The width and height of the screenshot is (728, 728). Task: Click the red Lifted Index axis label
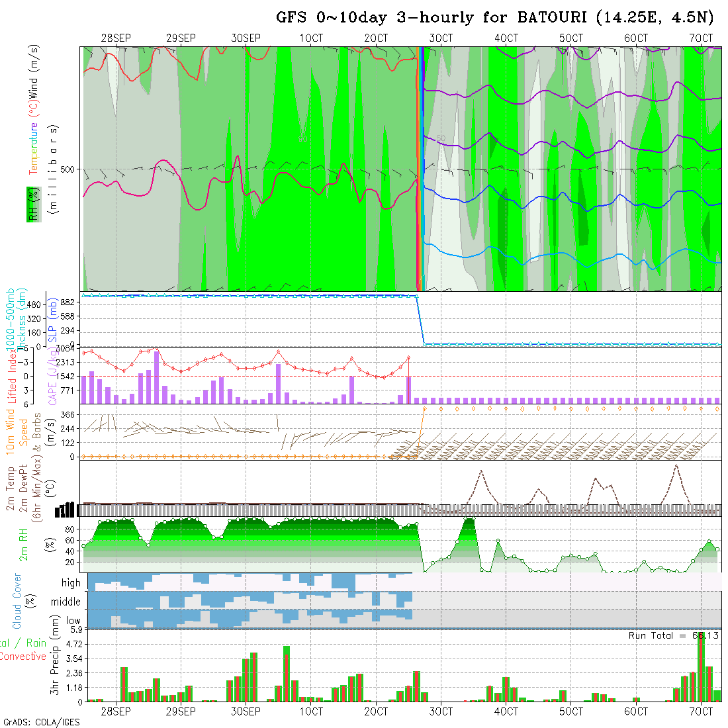click(11, 375)
